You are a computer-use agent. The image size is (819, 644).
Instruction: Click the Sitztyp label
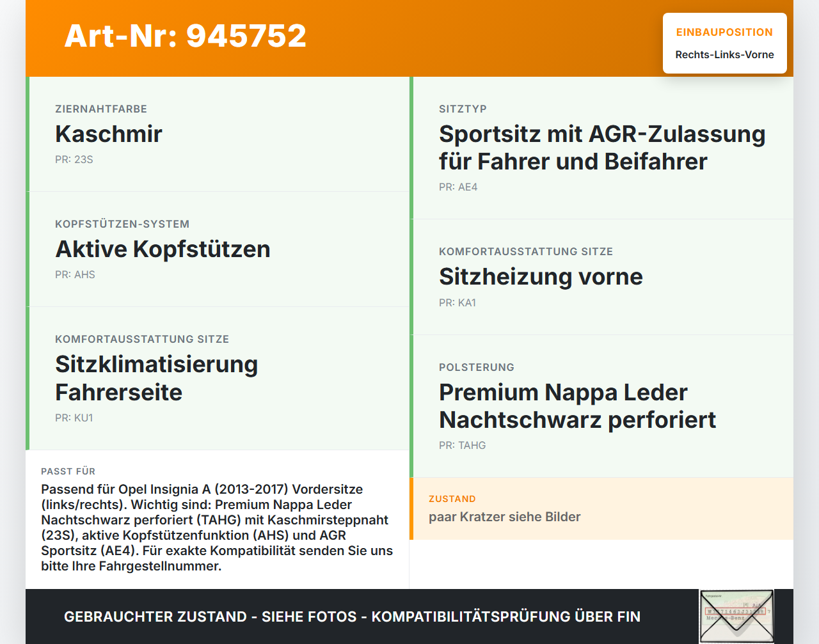463,109
